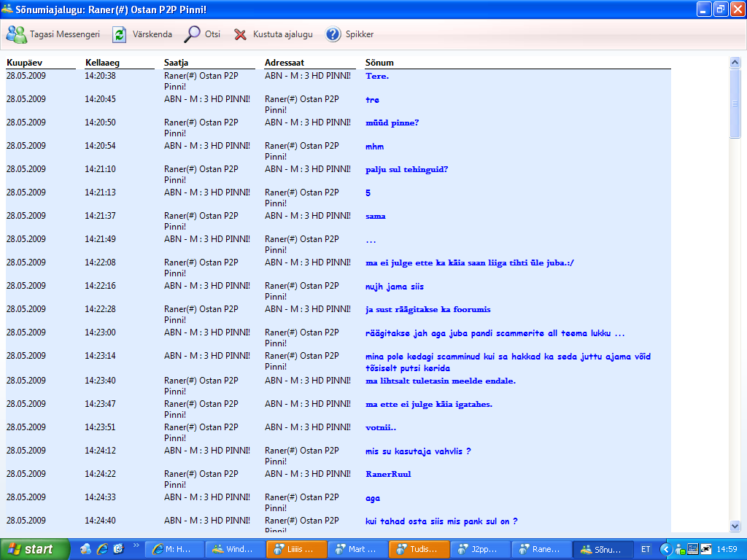Click the green Värskenda refresh icon

point(120,34)
